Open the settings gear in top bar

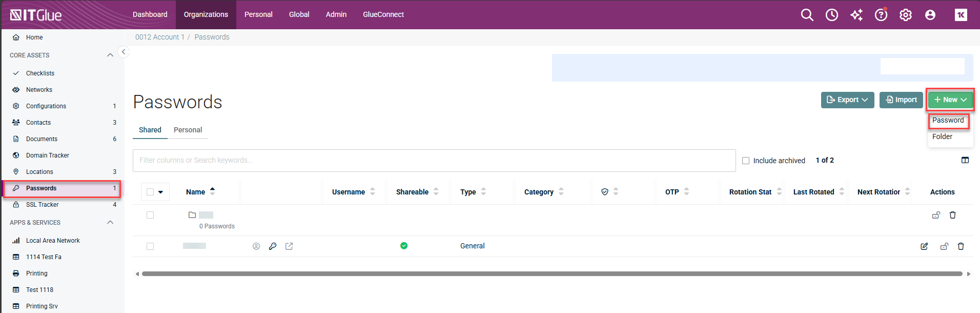[x=905, y=15]
